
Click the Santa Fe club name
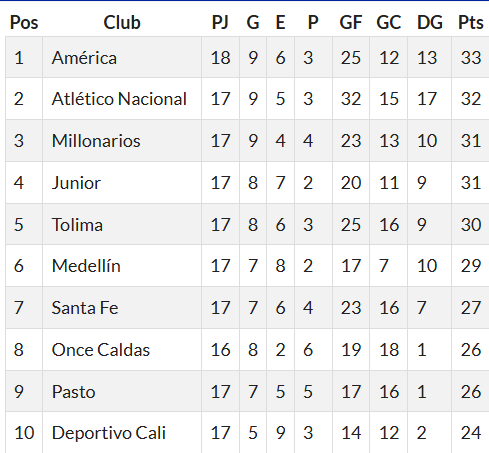click(85, 307)
